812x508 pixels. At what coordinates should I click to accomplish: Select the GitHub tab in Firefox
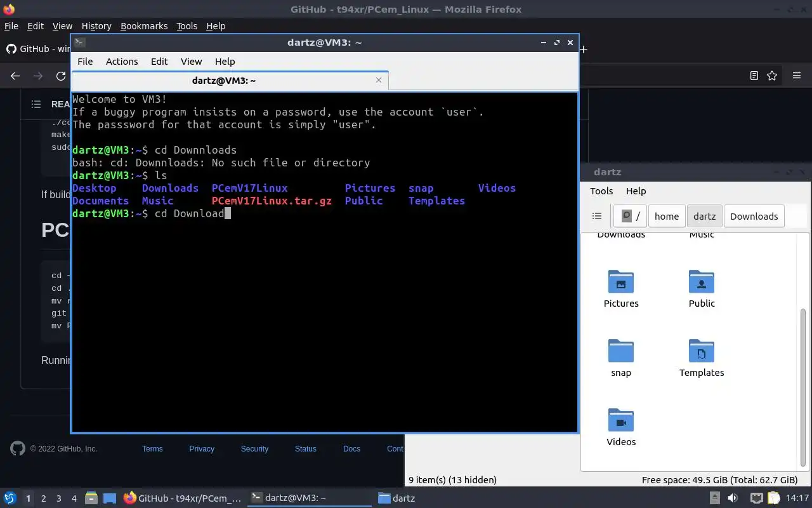[38, 49]
